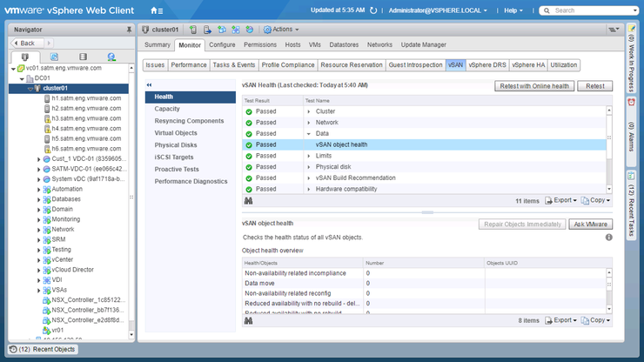Open the Administrator@VSPHERE.LOCAL user dropdown

click(x=438, y=10)
